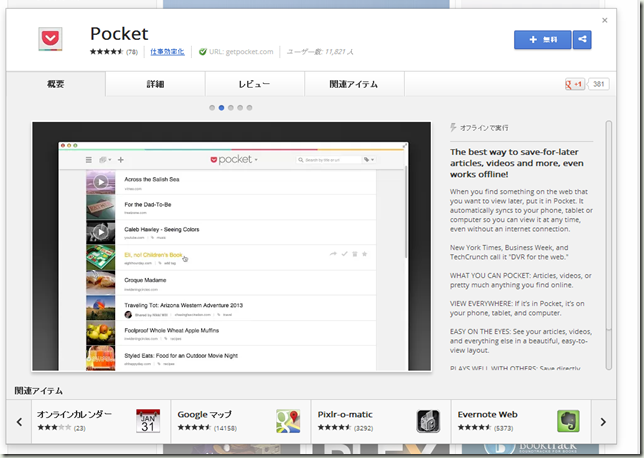Click the expand icon at preview window corner
The height and width of the screenshot is (458, 644).
(x=405, y=145)
